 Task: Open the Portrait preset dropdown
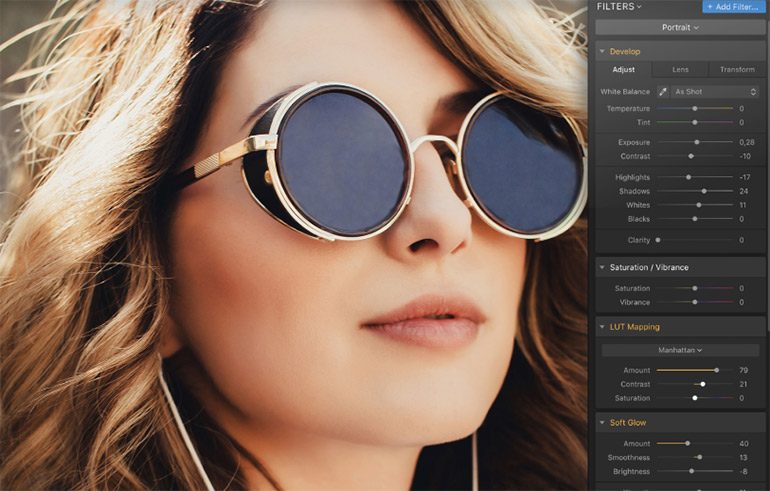click(681, 28)
